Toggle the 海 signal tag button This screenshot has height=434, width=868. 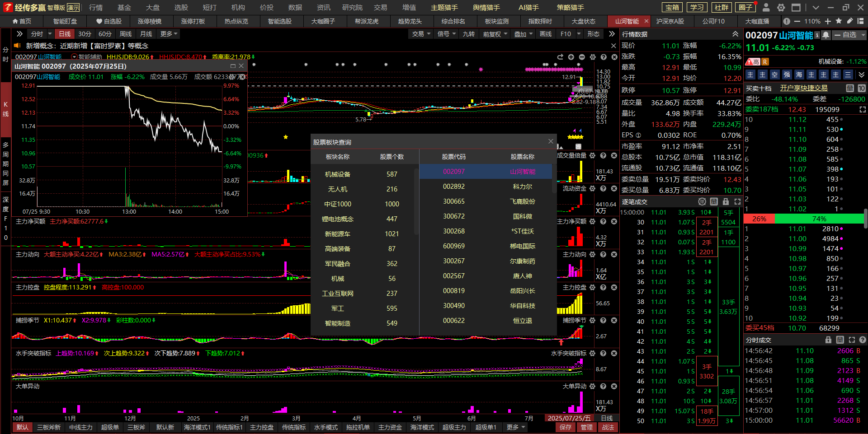pos(799,75)
